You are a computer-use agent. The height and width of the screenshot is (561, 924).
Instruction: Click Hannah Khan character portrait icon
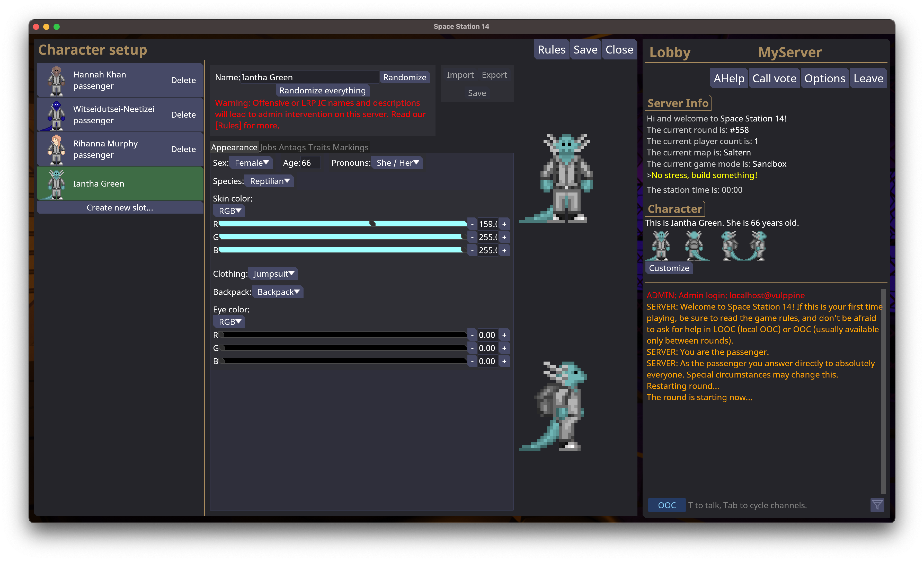click(x=56, y=80)
